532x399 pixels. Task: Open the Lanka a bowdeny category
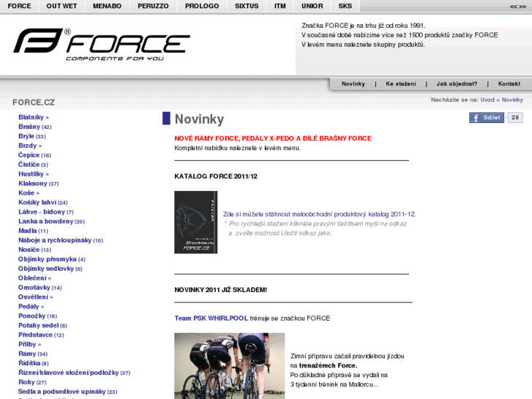[51, 221]
